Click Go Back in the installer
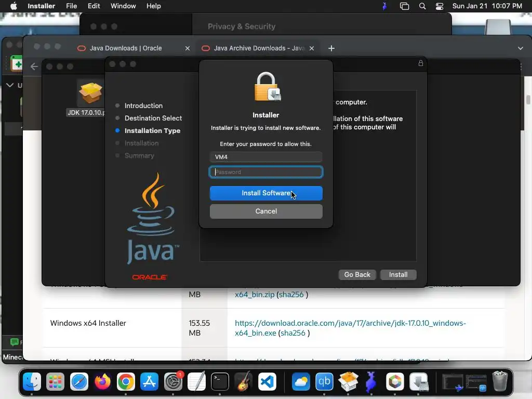The image size is (532, 399). point(357,274)
